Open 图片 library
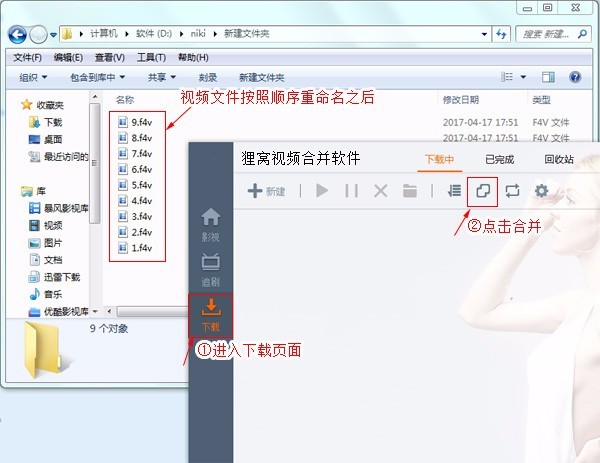The height and width of the screenshot is (463, 600). click(x=45, y=243)
